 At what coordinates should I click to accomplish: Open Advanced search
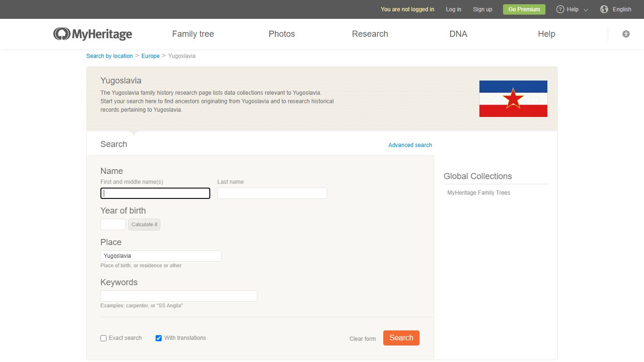410,145
